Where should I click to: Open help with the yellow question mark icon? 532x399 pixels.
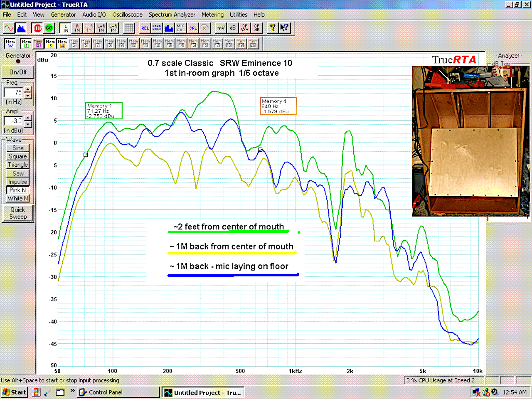(x=273, y=28)
